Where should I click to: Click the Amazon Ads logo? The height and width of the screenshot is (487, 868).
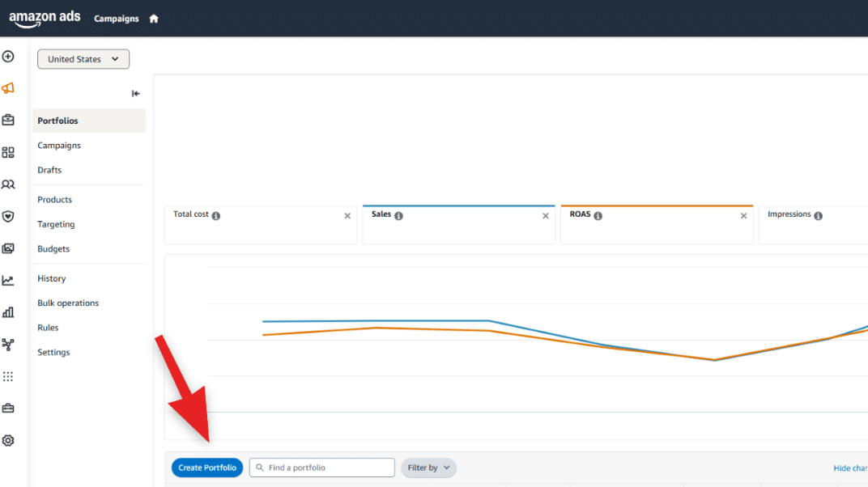(x=45, y=19)
